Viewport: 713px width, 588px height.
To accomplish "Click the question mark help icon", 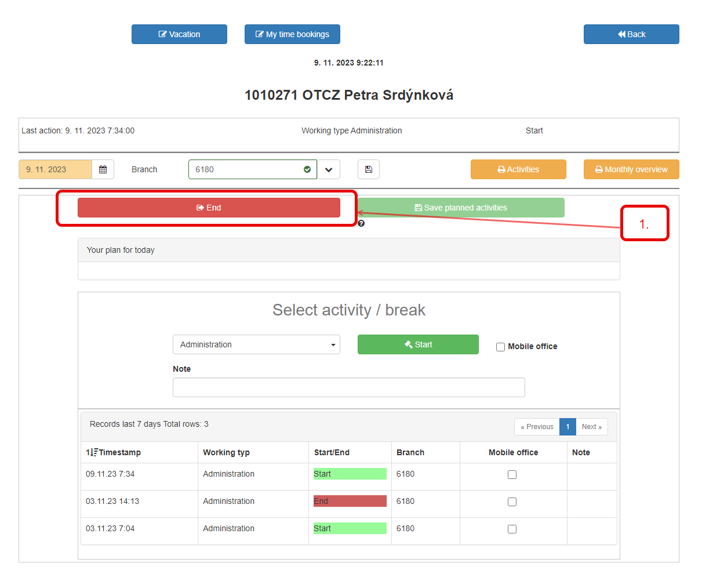I will coord(361,223).
